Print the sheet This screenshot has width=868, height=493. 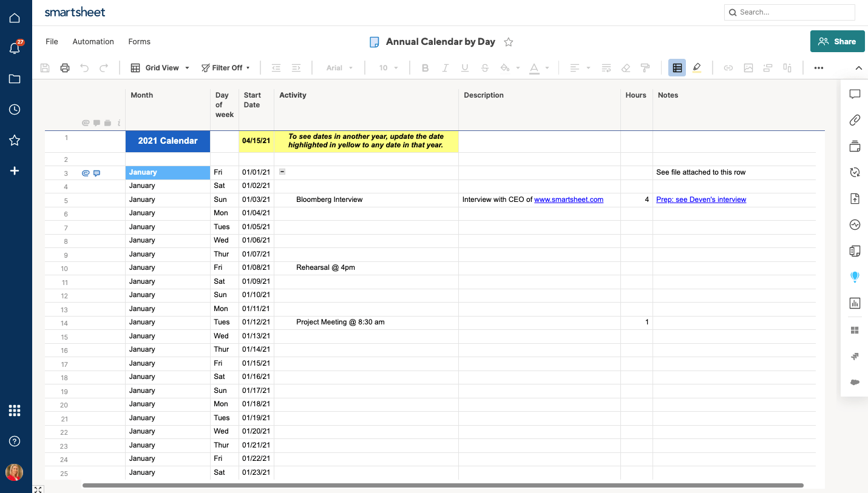pos(65,68)
